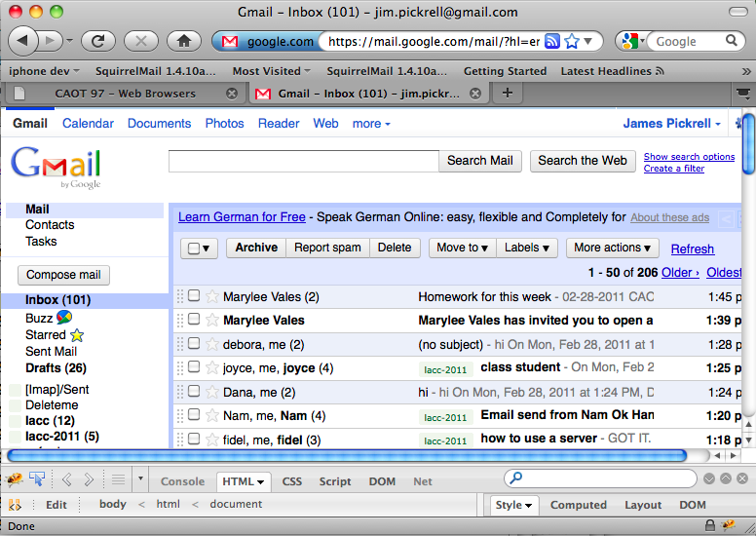The width and height of the screenshot is (756, 536).
Task: Open Firebug Style panel dropdown
Action: 514,505
